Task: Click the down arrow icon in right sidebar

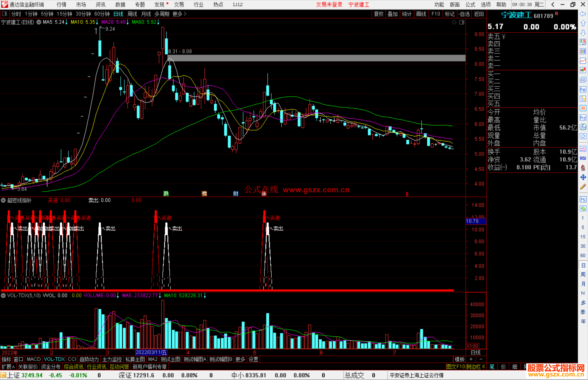Action: tap(583, 33)
